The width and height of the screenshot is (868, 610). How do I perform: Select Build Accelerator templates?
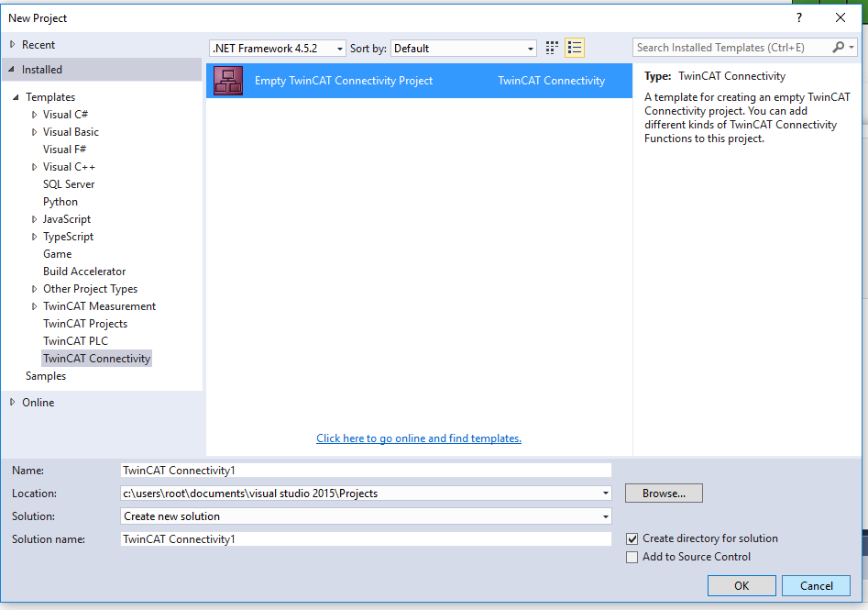[84, 272]
